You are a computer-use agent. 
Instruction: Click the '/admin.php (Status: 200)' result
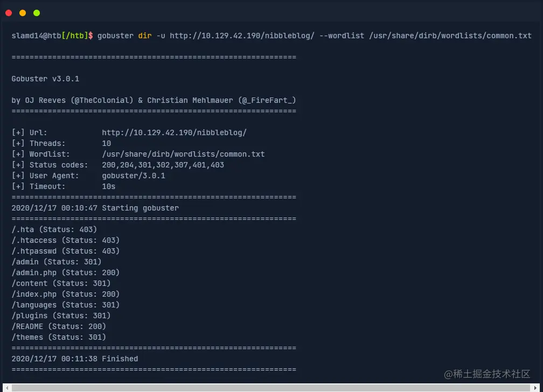(66, 272)
